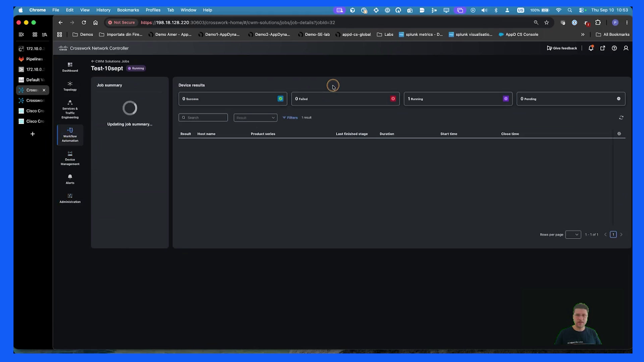Go to Chrome home page icon
Image resolution: width=644 pixels, height=362 pixels.
[96, 22]
